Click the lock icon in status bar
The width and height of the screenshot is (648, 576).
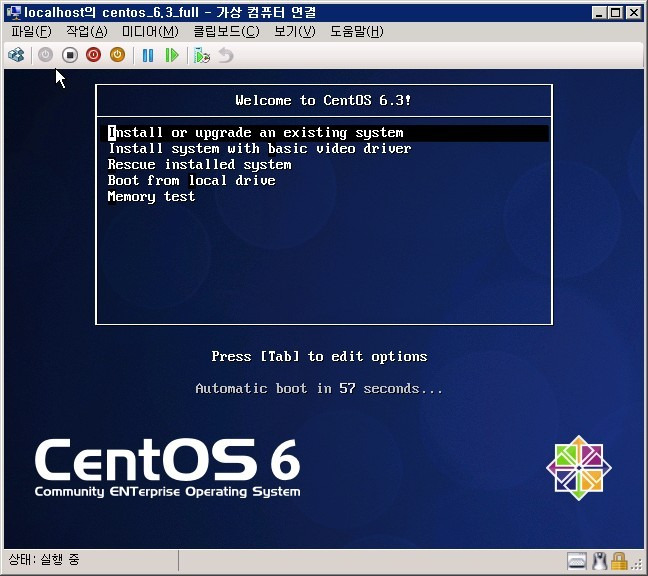(x=619, y=561)
